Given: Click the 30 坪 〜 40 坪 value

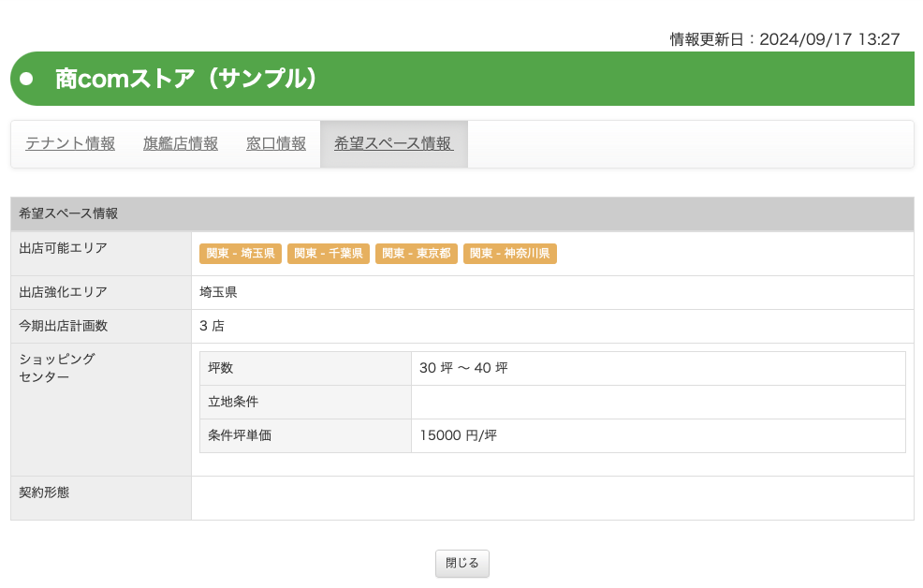Looking at the screenshot, I should (x=463, y=368).
